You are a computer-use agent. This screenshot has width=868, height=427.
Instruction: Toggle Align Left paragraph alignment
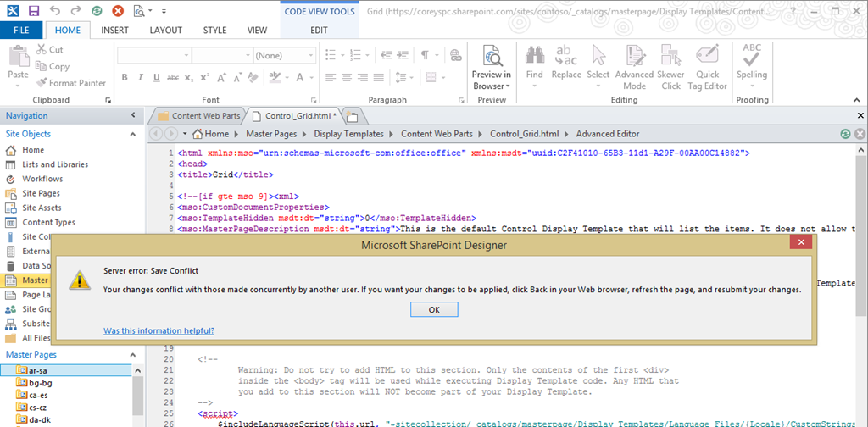click(331, 77)
